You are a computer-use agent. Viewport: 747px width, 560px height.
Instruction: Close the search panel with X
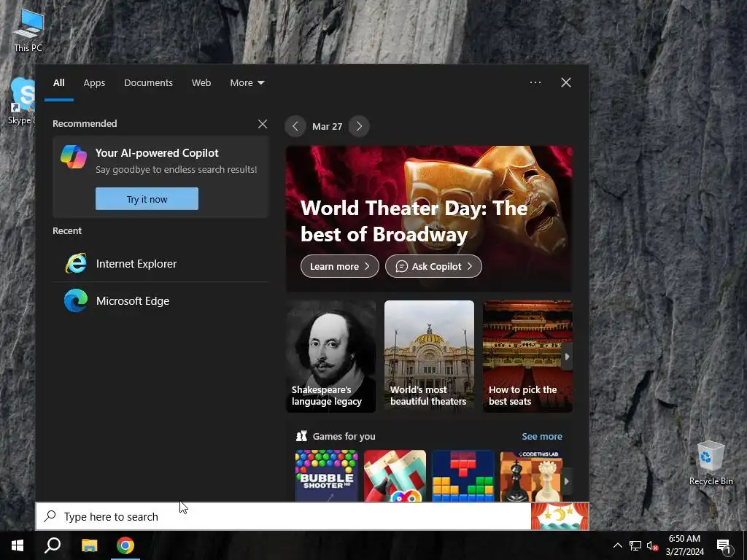point(565,82)
